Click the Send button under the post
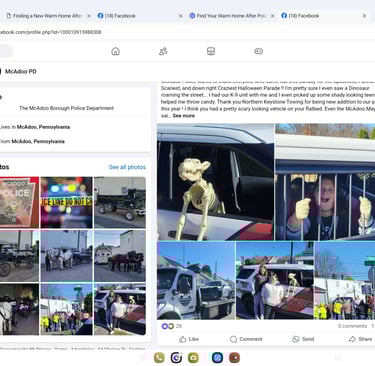 pos(303,339)
